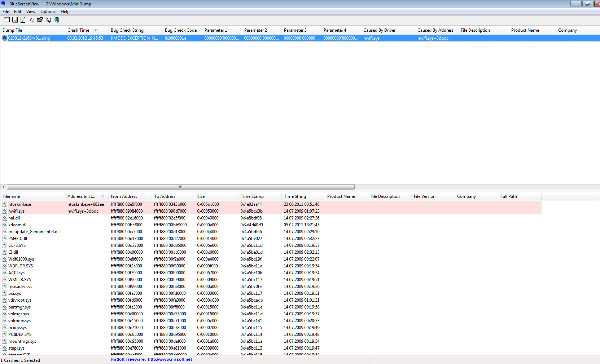Open the Help menu

(65, 12)
